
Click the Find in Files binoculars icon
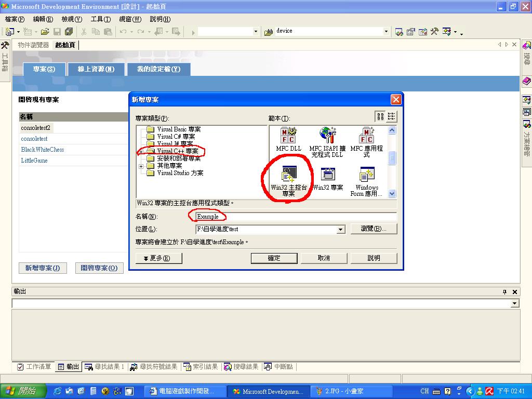[269, 32]
